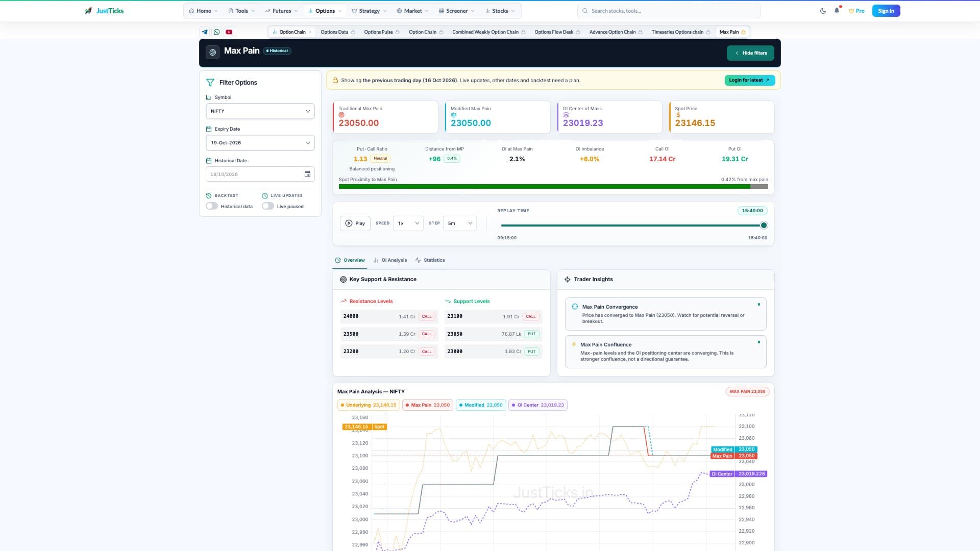Click the lock icon next to Max Pain tab
This screenshot has height=551, width=980.
coord(743,32)
